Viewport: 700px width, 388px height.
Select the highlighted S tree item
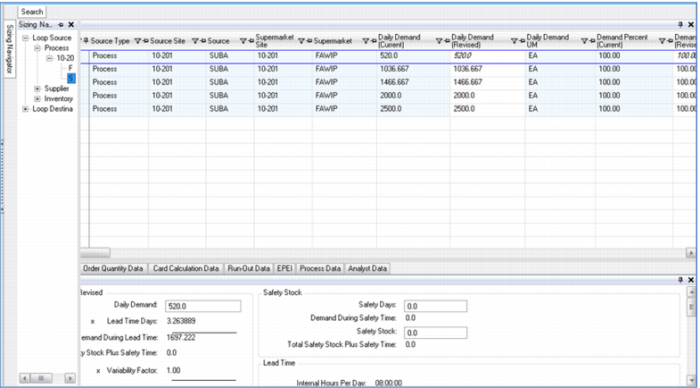point(71,78)
